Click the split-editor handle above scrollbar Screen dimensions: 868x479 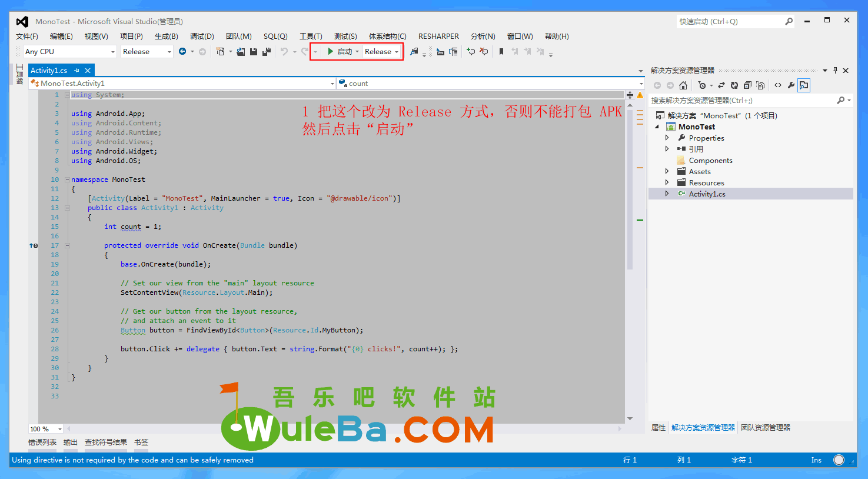tap(630, 95)
